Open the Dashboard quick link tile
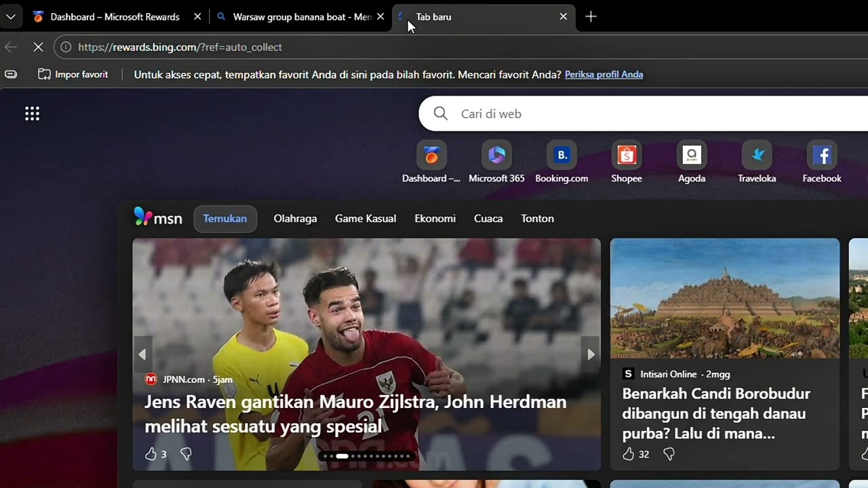868x488 pixels. [x=431, y=163]
